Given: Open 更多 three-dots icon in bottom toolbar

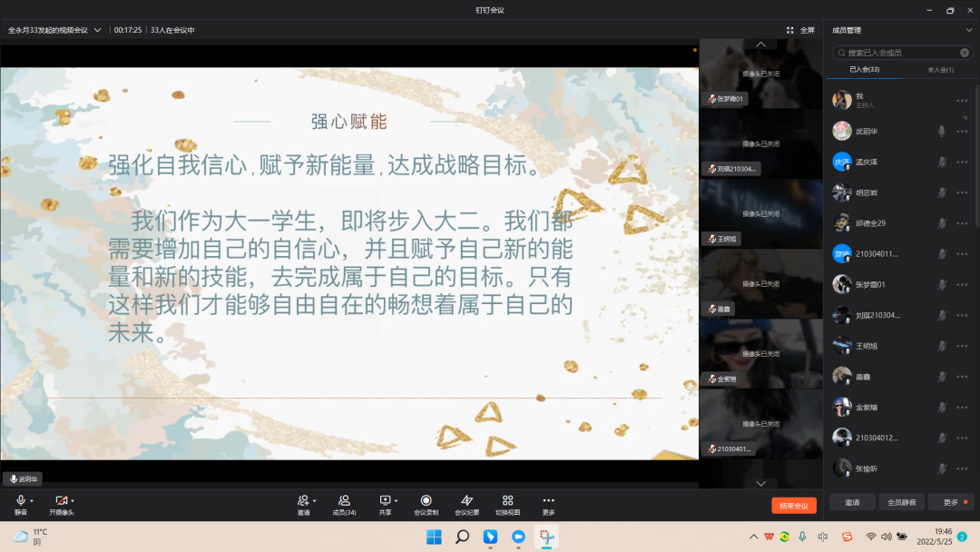Looking at the screenshot, I should pos(548,500).
